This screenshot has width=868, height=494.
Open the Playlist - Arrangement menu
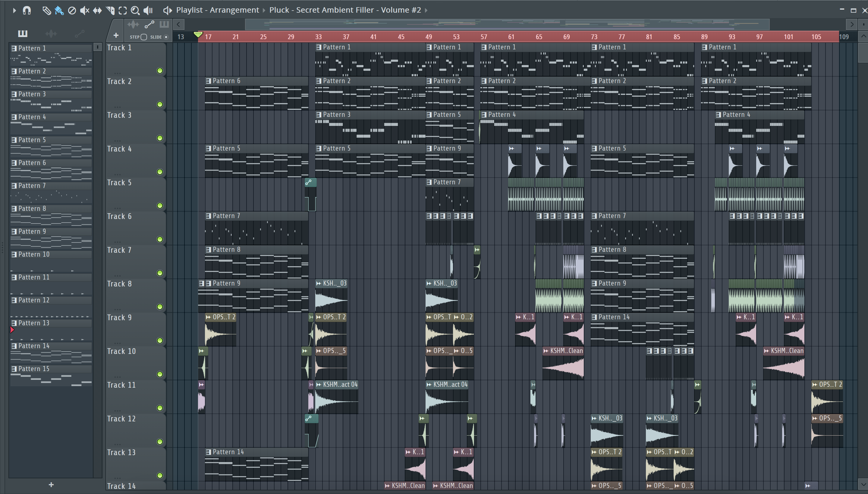point(217,10)
